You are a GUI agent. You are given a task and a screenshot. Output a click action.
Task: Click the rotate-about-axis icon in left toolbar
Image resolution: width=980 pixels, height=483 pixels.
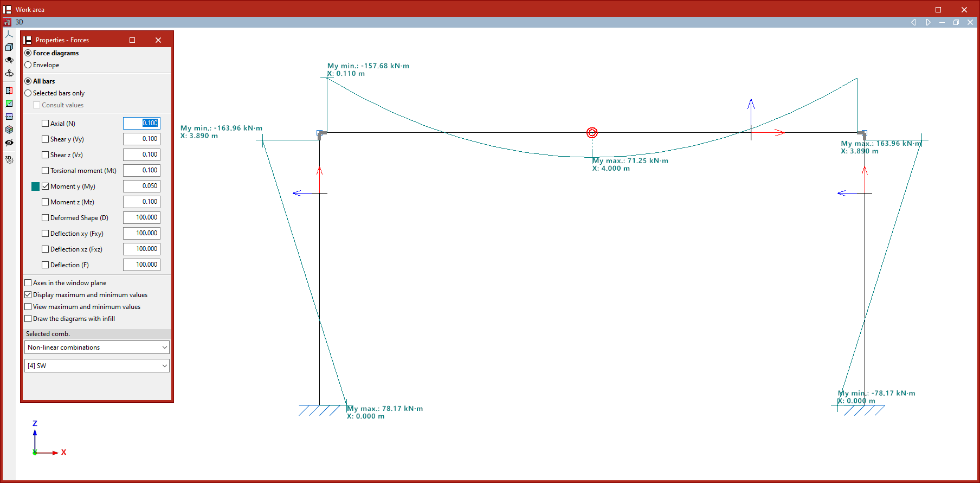click(9, 73)
